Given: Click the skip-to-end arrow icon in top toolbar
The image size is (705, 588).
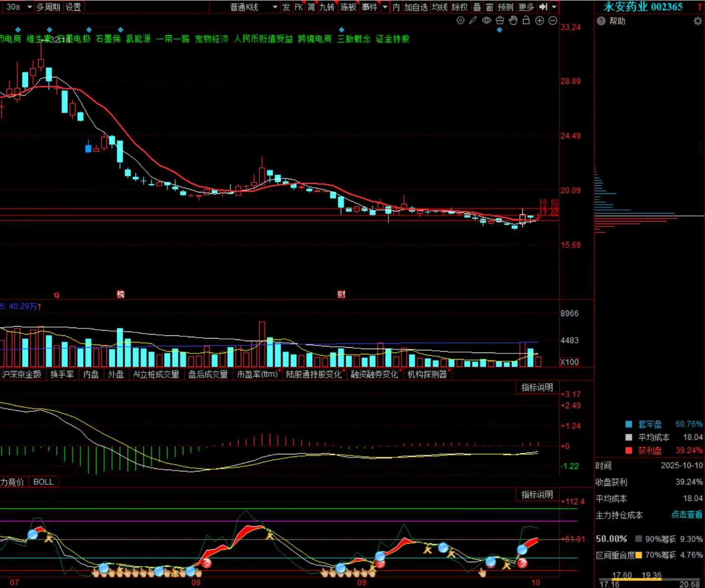Looking at the screenshot, I should point(543,7).
